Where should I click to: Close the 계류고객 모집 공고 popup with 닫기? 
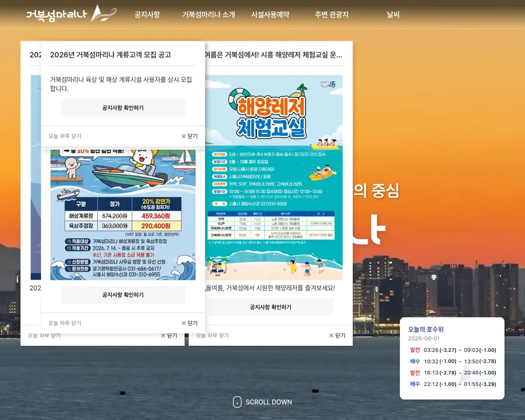pyautogui.click(x=189, y=136)
